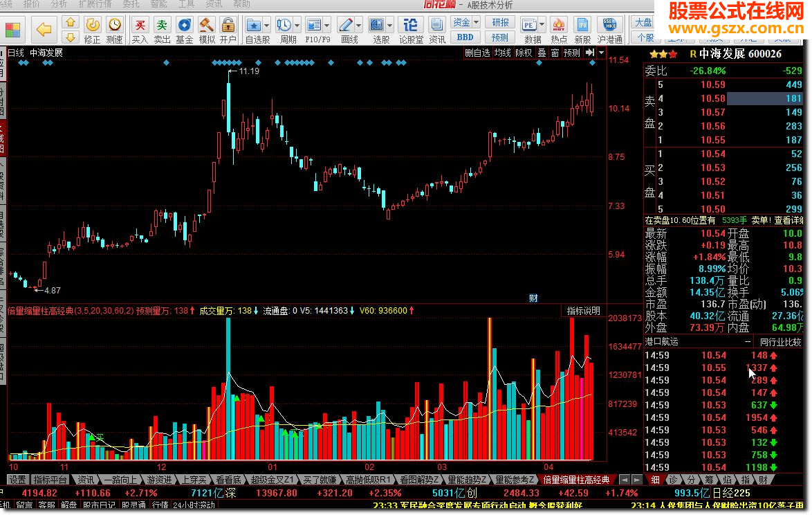Click the 指标说明 indicator description button
The image size is (812, 515).
(583, 311)
